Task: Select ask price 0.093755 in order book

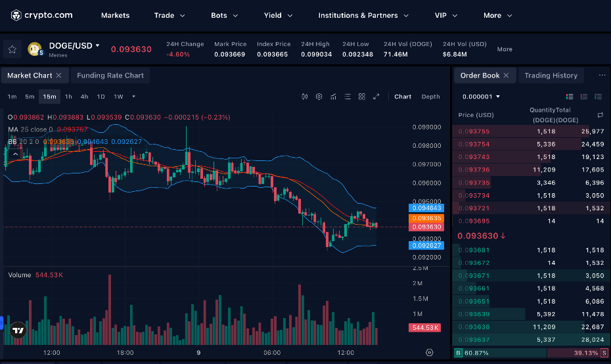Action: coord(474,131)
